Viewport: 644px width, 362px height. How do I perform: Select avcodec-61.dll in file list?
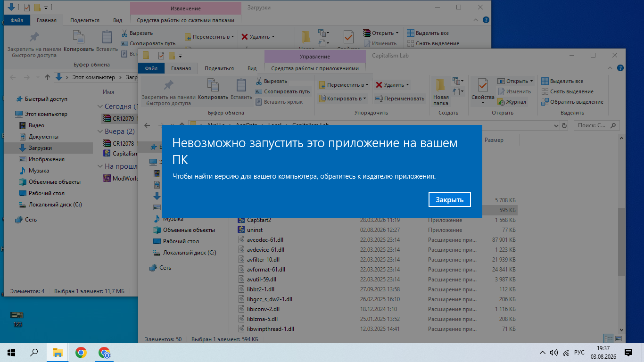coord(265,240)
